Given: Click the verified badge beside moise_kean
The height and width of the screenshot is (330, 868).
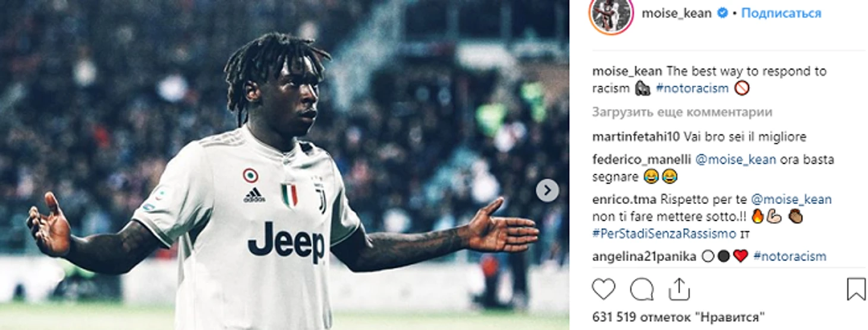Looking at the screenshot, I should [x=722, y=13].
